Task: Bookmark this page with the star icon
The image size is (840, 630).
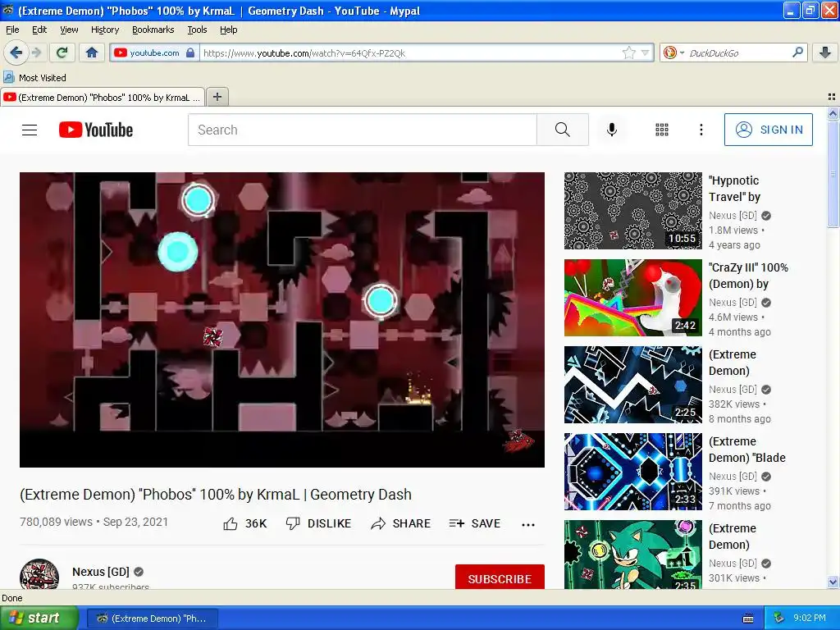Action: (628, 52)
